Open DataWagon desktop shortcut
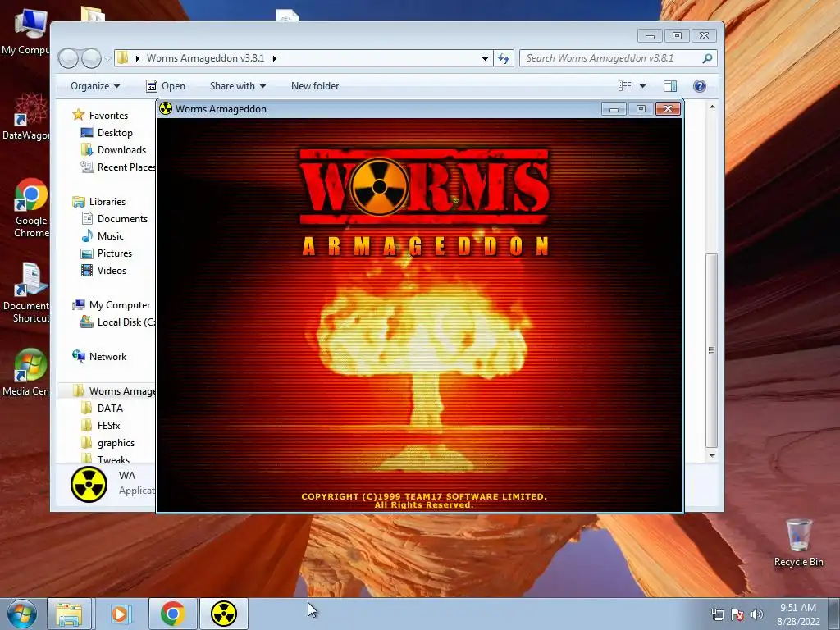This screenshot has width=840, height=630. click(25, 116)
